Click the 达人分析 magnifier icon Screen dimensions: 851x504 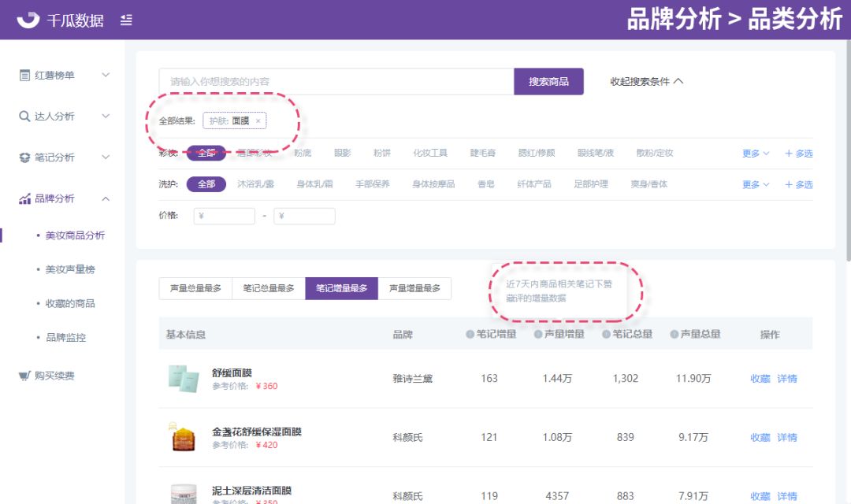click(24, 116)
